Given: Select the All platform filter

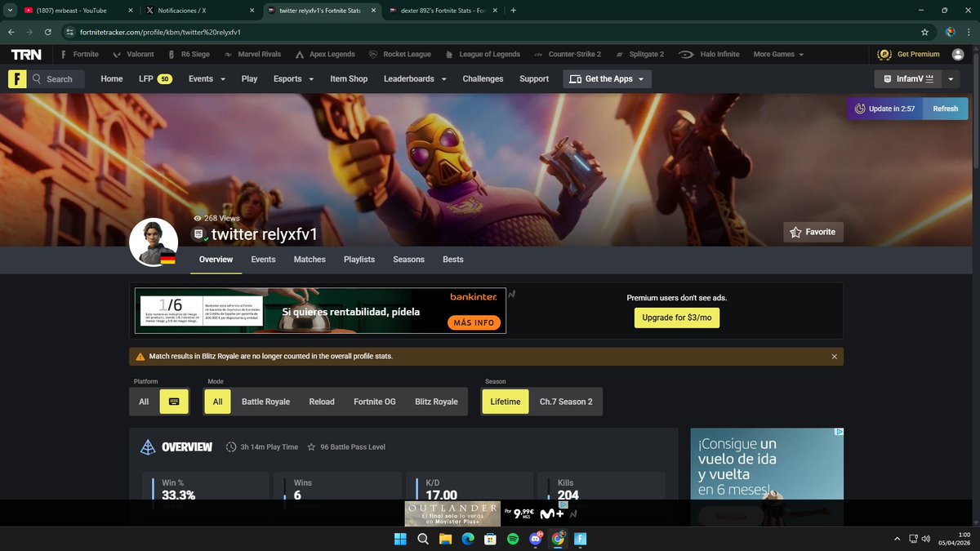Looking at the screenshot, I should (144, 402).
